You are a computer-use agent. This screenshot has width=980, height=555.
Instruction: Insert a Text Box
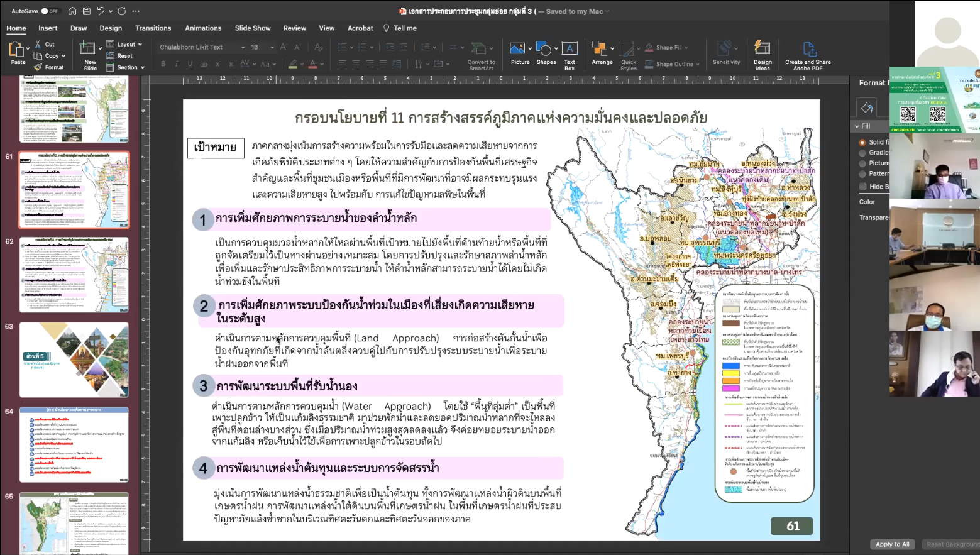click(570, 50)
